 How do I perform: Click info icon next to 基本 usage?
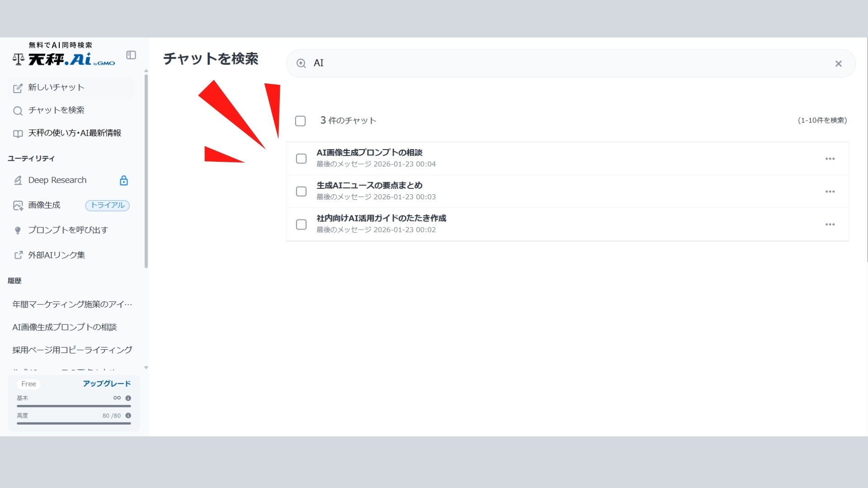tap(128, 398)
